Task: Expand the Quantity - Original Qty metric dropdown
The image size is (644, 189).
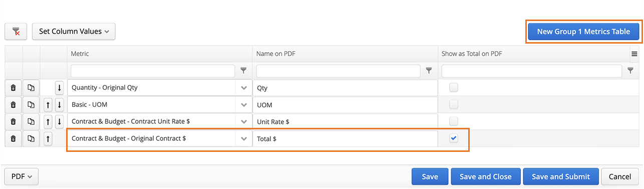Action: [244, 88]
